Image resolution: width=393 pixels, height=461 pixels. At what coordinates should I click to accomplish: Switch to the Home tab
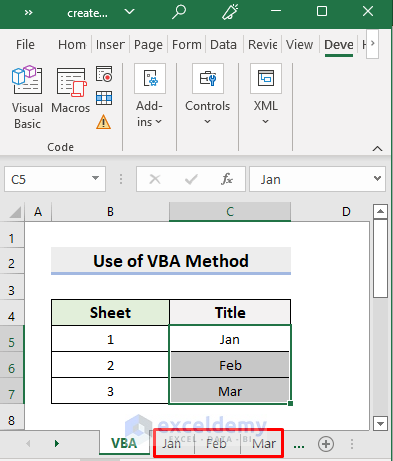click(72, 44)
